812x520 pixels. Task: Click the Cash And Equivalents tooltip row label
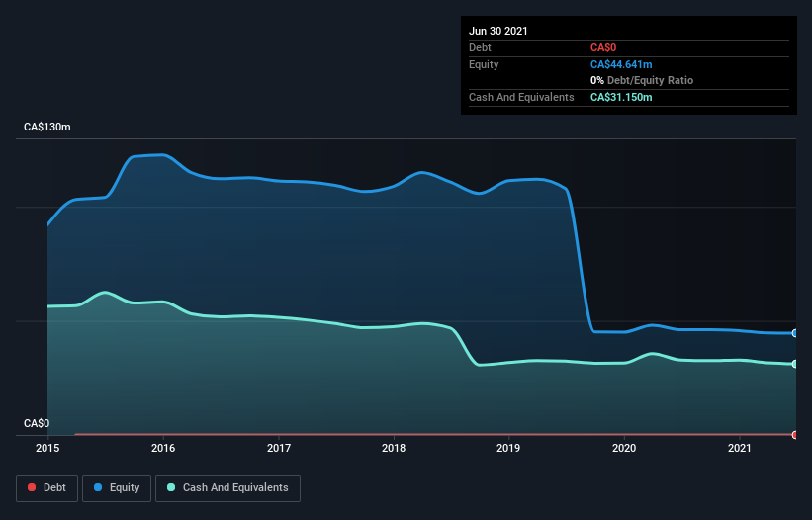(521, 97)
